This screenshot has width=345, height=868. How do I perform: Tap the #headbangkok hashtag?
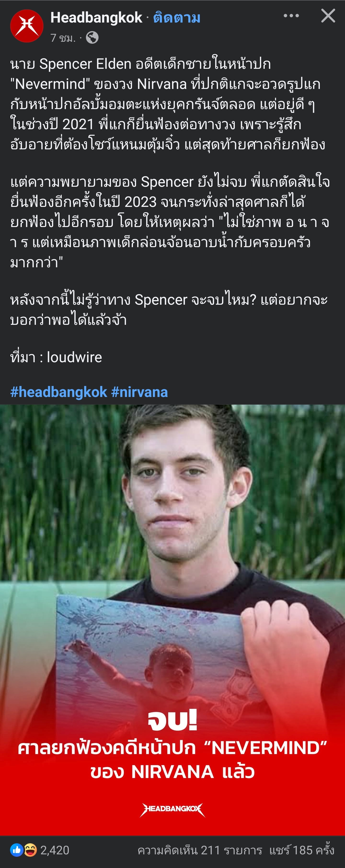[59, 392]
